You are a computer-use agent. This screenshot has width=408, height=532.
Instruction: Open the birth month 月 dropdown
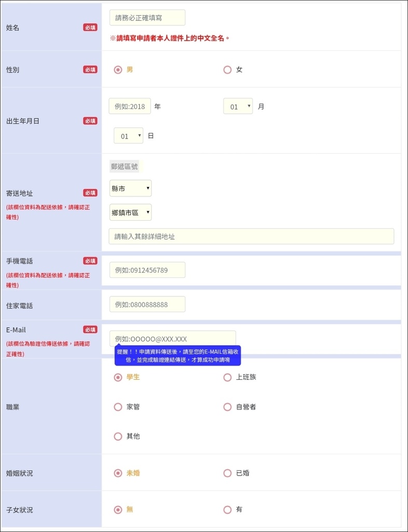[x=238, y=106]
